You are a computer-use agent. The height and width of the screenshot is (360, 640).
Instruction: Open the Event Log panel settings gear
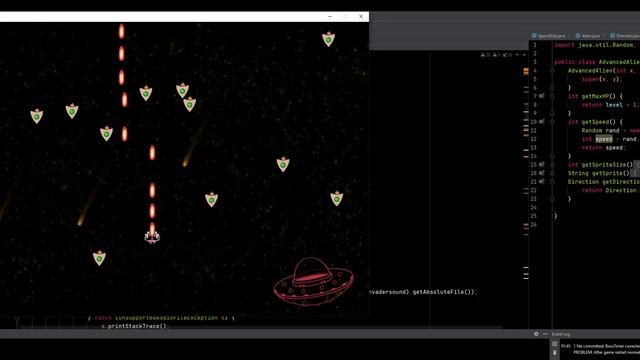(x=536, y=334)
